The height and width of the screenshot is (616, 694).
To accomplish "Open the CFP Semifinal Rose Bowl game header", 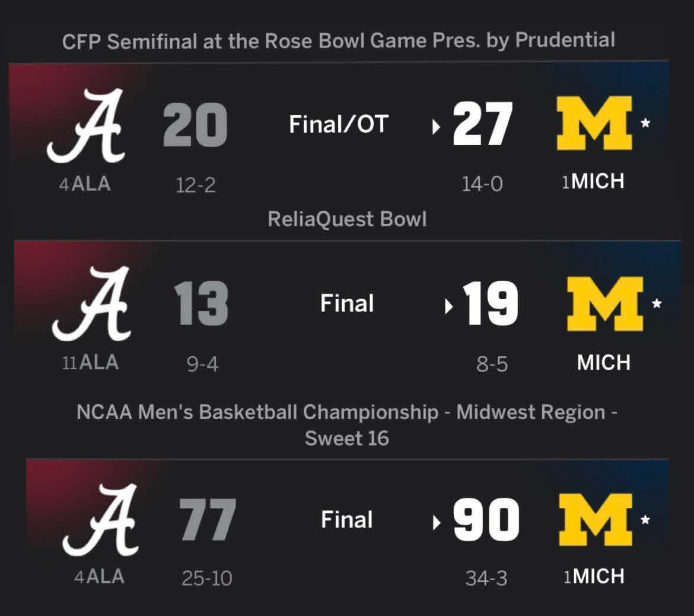I will [339, 41].
